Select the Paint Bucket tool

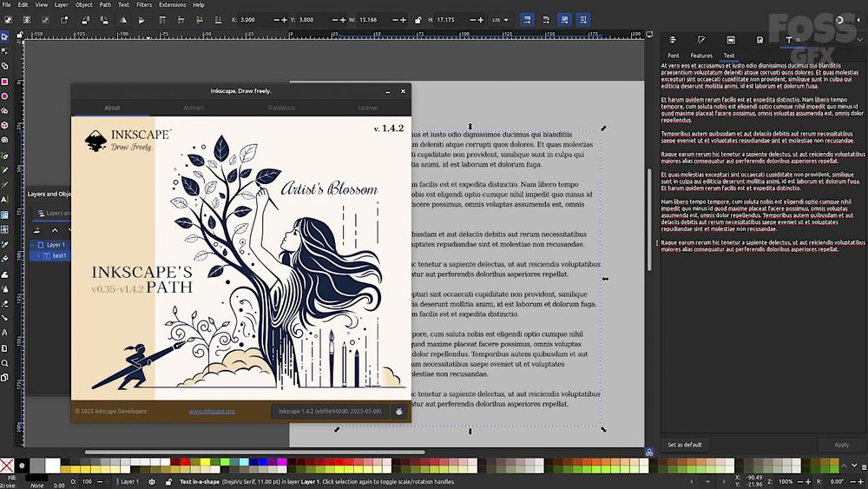tap(5, 259)
